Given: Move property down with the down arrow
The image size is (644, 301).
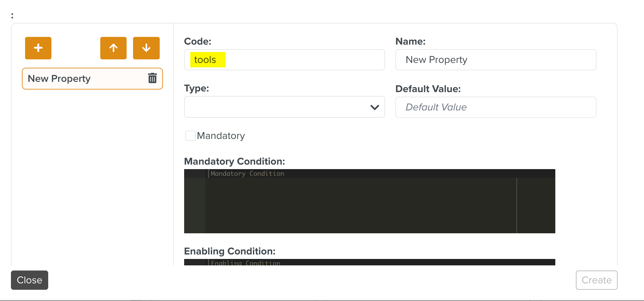Looking at the screenshot, I should (146, 48).
